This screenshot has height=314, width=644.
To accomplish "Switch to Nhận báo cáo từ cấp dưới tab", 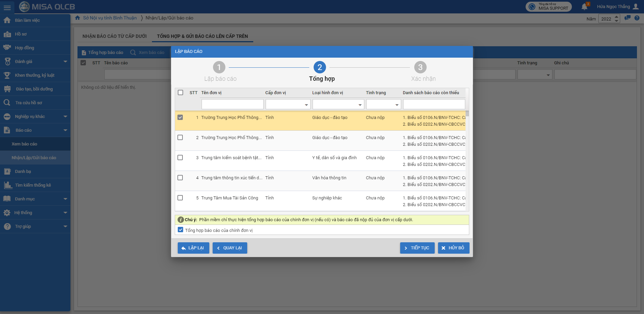I will tap(114, 36).
